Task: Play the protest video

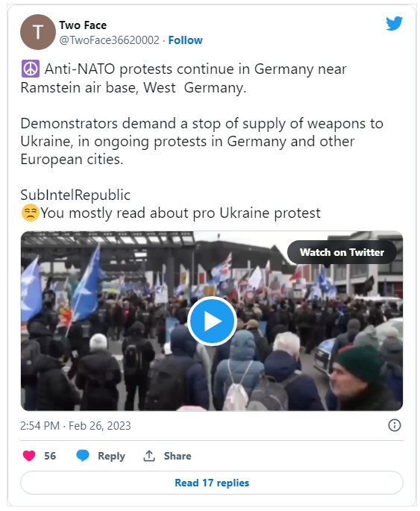Action: click(x=212, y=321)
